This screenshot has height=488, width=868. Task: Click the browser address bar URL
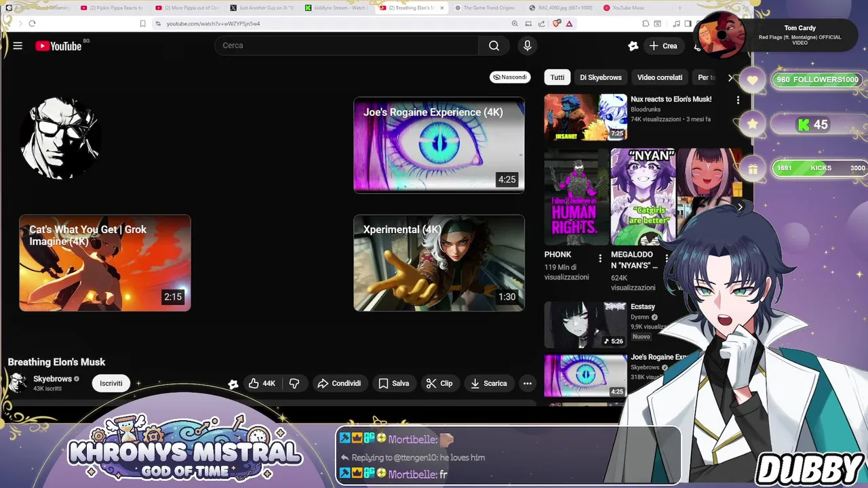click(213, 24)
